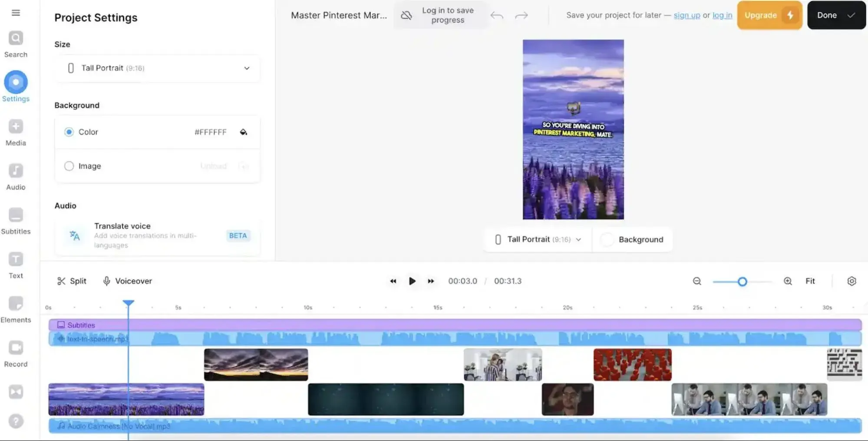Open the Search panel in sidebar

click(16, 44)
